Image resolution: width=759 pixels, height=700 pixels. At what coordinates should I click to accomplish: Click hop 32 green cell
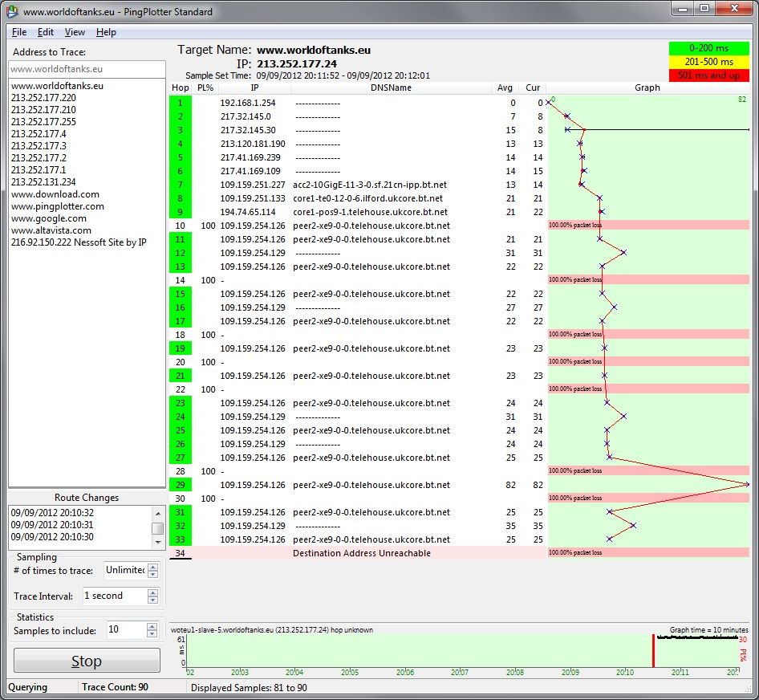coord(180,526)
